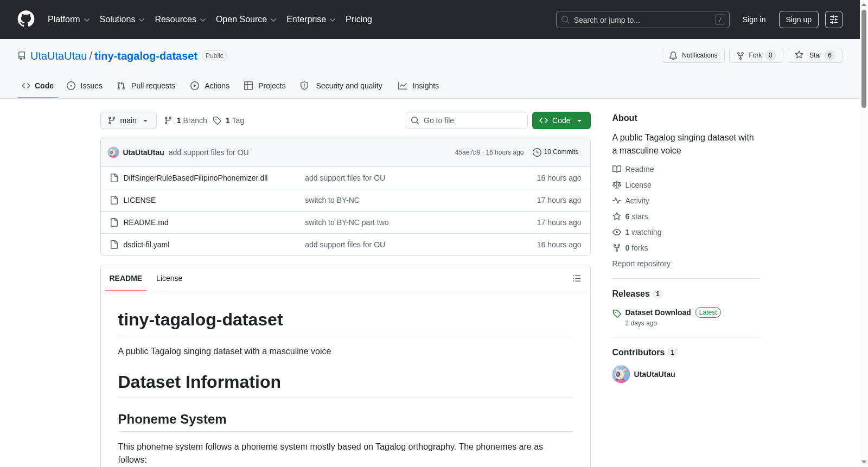Viewport: 868px width, 467px height.
Task: Click Report repository link
Action: point(641,264)
